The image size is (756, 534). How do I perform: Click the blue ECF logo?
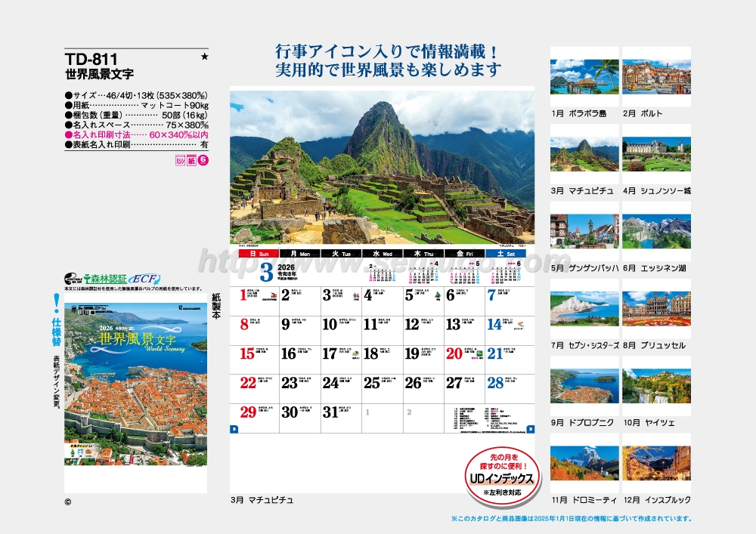coord(147,279)
